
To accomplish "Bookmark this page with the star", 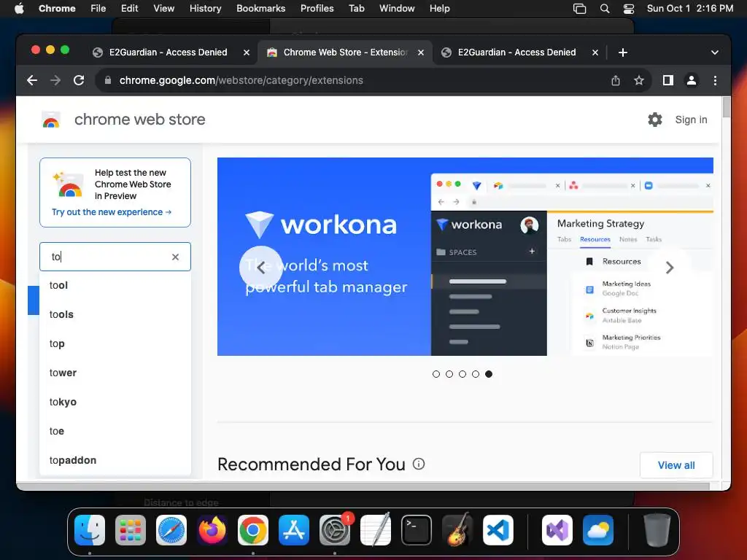I will (639, 80).
